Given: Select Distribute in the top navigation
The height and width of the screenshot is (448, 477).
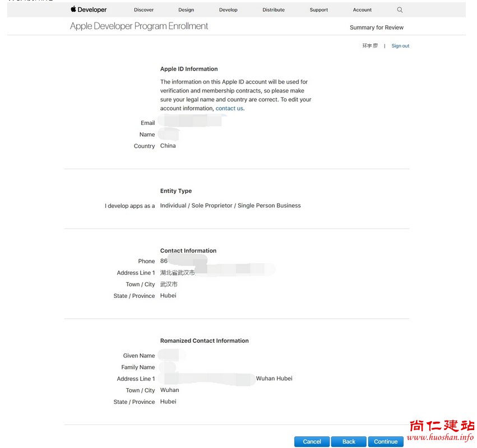Looking at the screenshot, I should [x=274, y=10].
